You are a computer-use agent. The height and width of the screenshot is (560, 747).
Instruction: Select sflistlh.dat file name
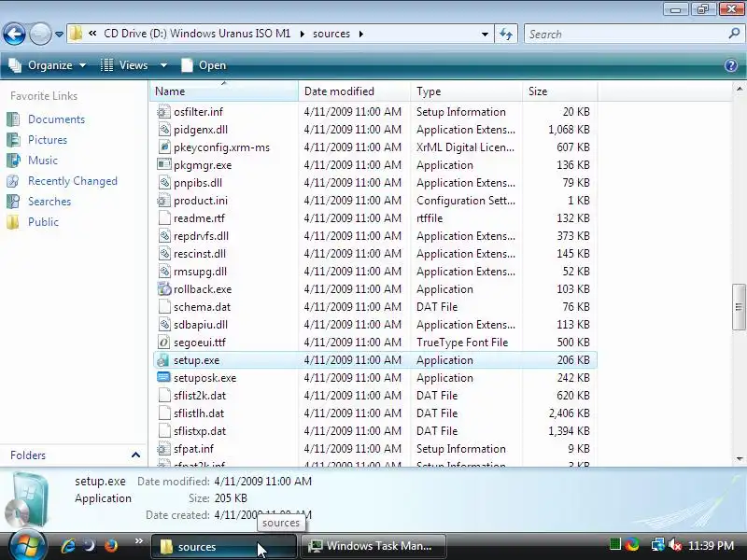(199, 413)
